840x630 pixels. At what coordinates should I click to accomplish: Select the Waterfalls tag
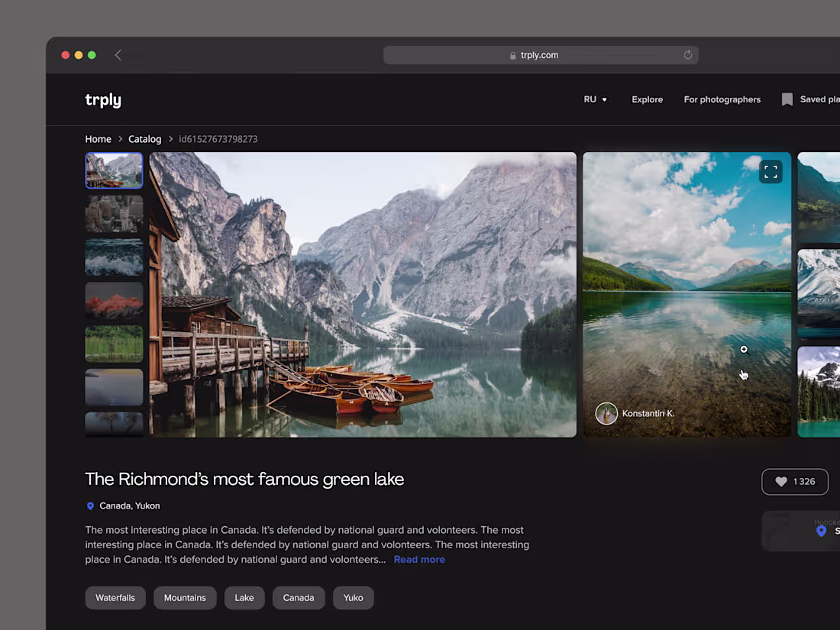tap(115, 598)
